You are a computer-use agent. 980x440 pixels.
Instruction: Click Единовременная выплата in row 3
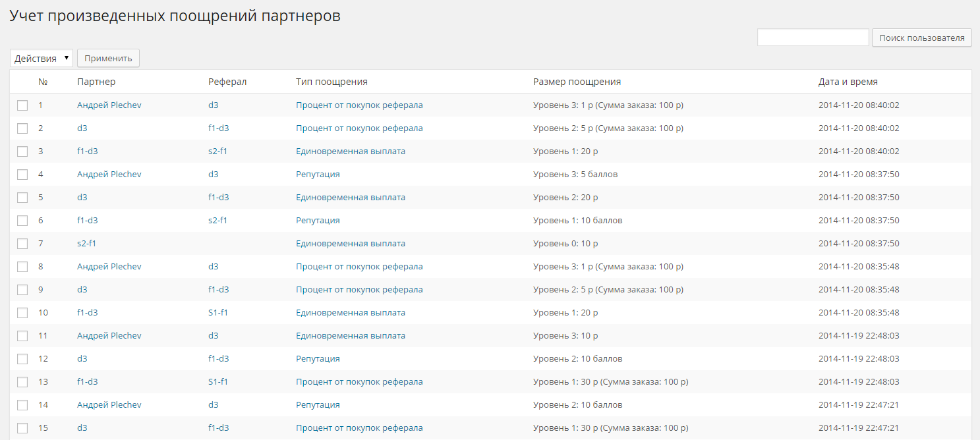coord(351,151)
